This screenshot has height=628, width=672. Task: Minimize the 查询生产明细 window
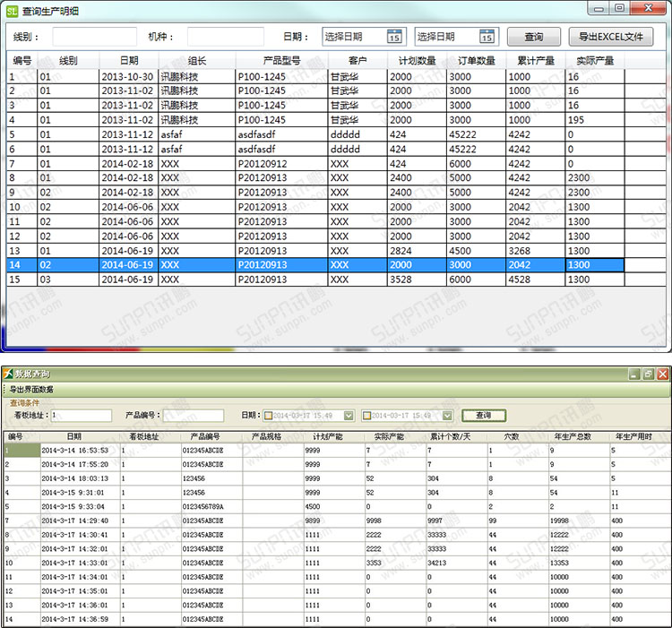pos(599,8)
